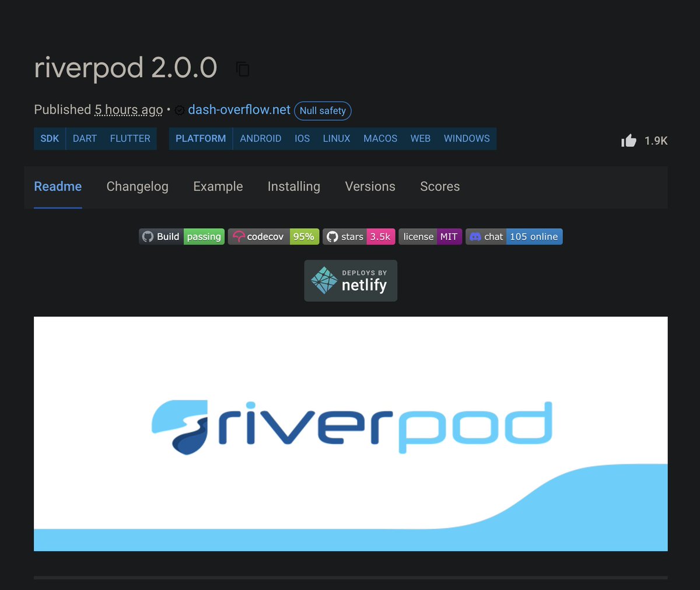Click the Deploys by Netlify badge
Viewport: 700px width, 590px height.
point(351,281)
